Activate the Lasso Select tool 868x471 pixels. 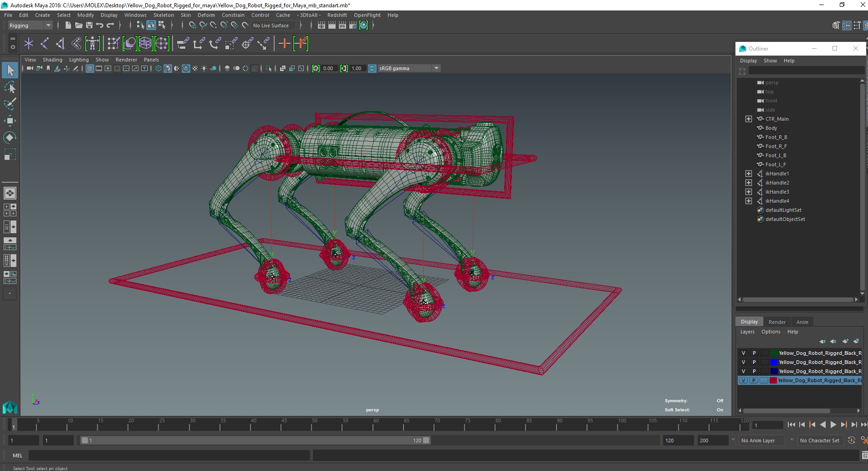pyautogui.click(x=10, y=87)
